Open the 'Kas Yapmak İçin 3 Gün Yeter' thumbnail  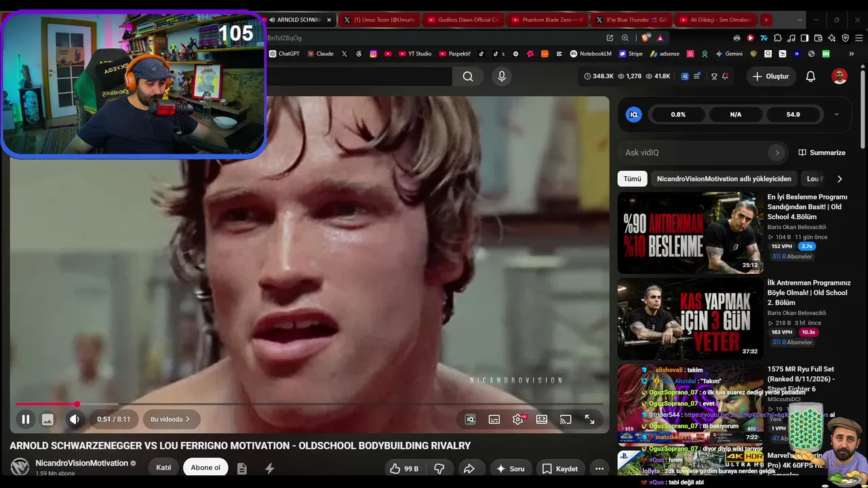[x=690, y=319]
